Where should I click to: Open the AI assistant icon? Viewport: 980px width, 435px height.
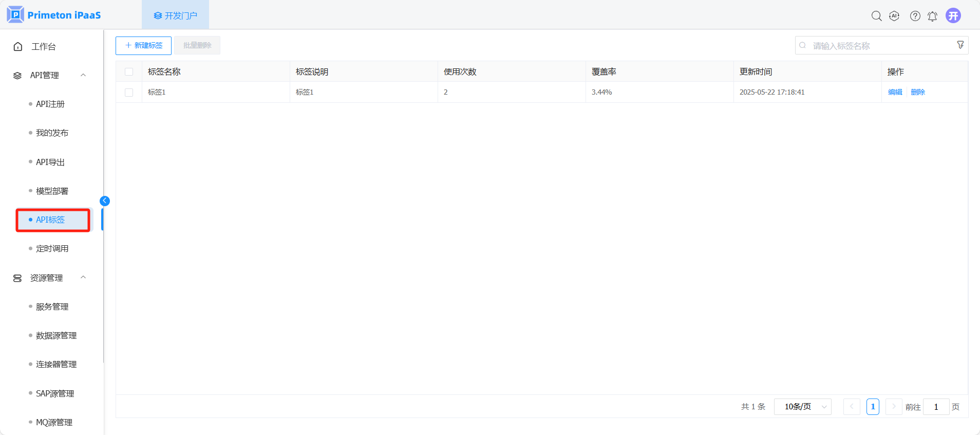894,16
